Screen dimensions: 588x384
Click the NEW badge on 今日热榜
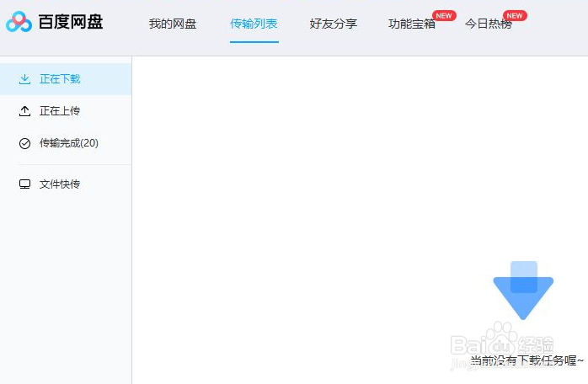[515, 16]
